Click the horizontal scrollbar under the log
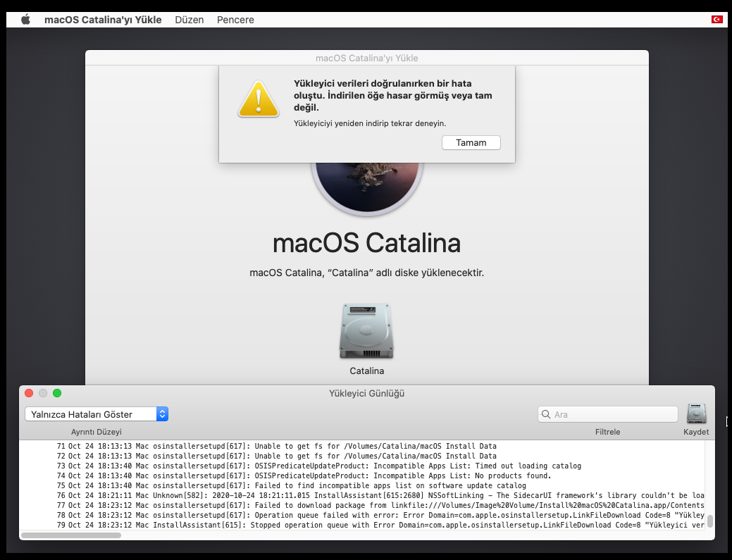 pyautogui.click(x=70, y=535)
